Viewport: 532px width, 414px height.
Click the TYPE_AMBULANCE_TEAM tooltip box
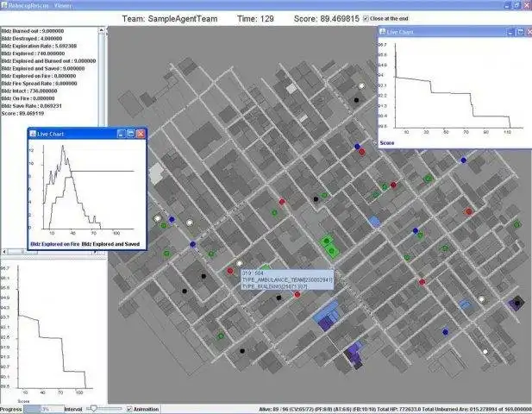(287, 280)
